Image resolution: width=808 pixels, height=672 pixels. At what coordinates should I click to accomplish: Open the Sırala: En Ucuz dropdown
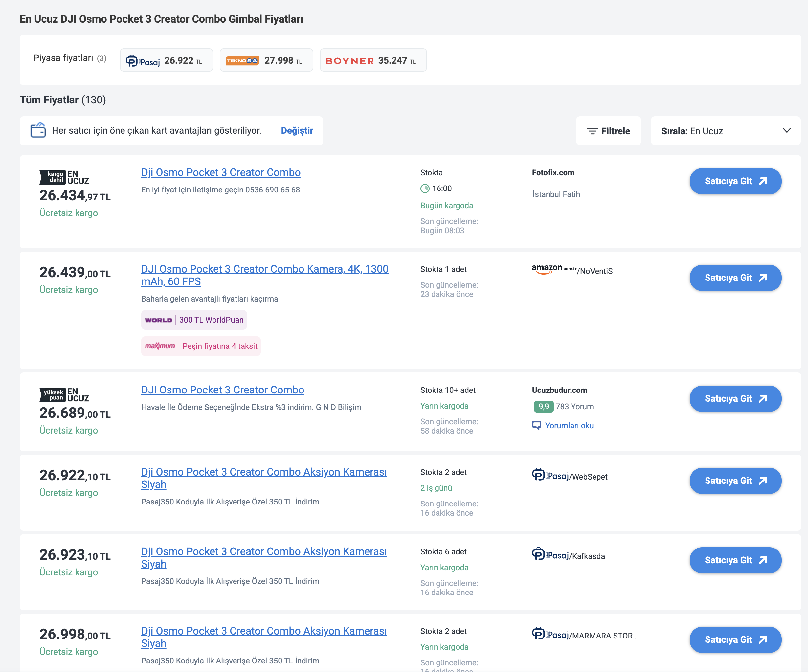coord(726,131)
